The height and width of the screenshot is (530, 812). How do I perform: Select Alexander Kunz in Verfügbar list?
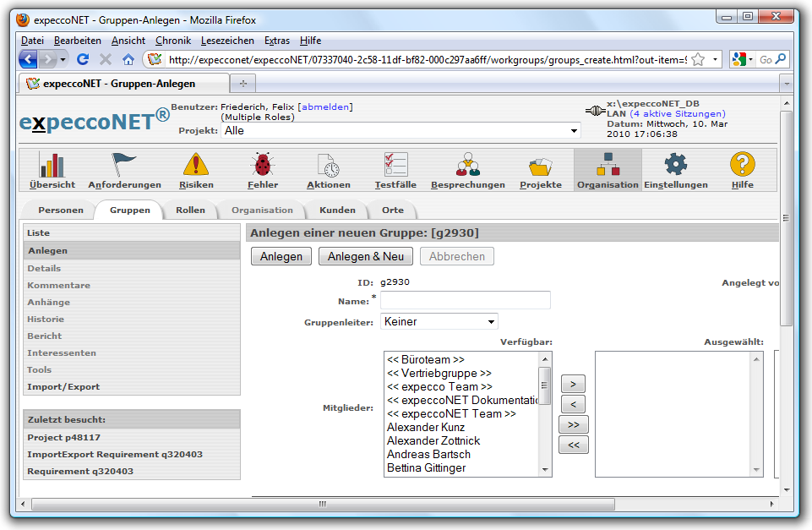tap(426, 428)
